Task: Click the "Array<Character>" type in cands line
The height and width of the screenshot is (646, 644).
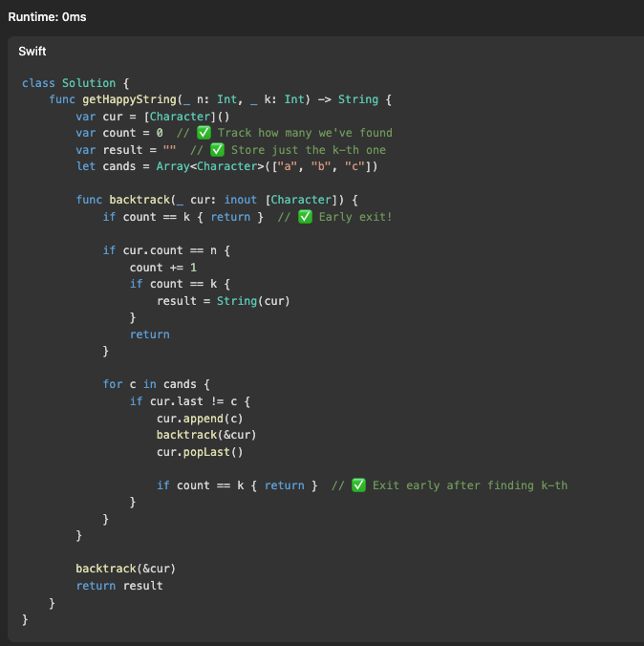Action: [210, 166]
